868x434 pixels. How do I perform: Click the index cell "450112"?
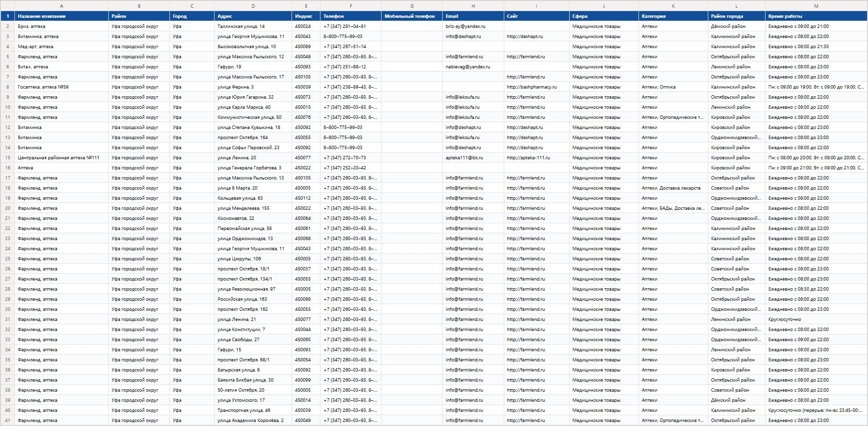point(306,198)
